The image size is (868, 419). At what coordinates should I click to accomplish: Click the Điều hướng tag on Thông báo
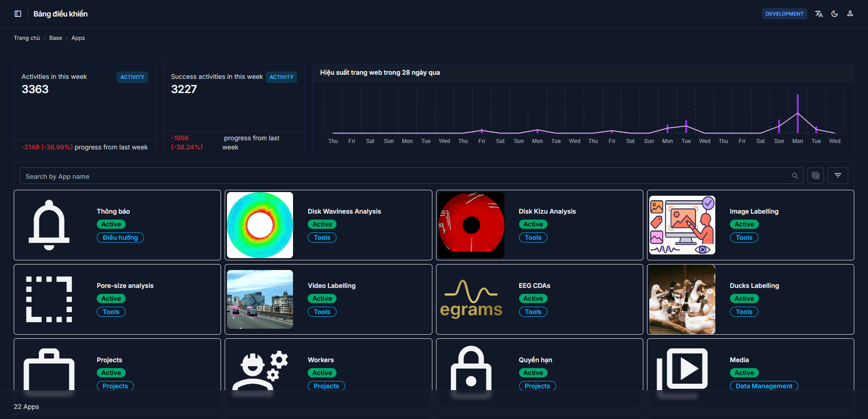pyautogui.click(x=120, y=237)
